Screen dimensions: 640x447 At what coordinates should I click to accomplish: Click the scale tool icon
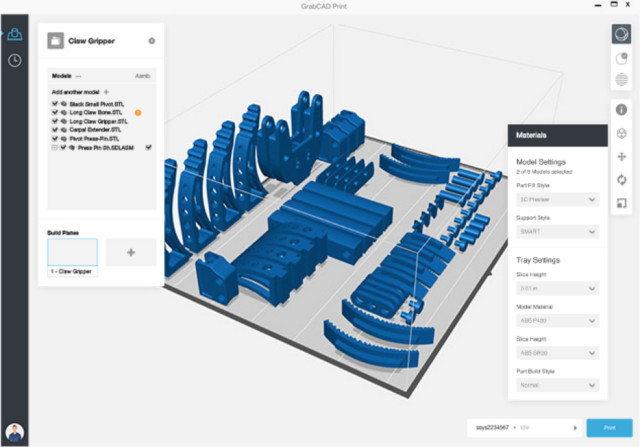click(x=620, y=203)
